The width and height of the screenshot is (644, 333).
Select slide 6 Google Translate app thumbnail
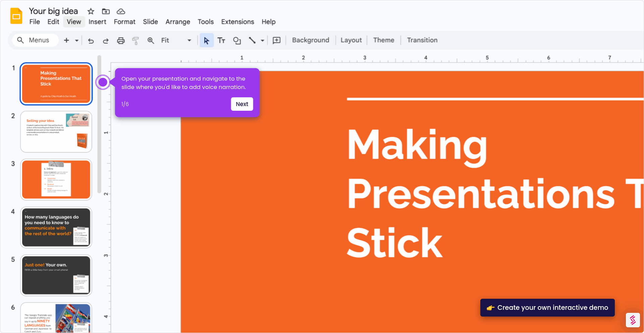coord(56,318)
